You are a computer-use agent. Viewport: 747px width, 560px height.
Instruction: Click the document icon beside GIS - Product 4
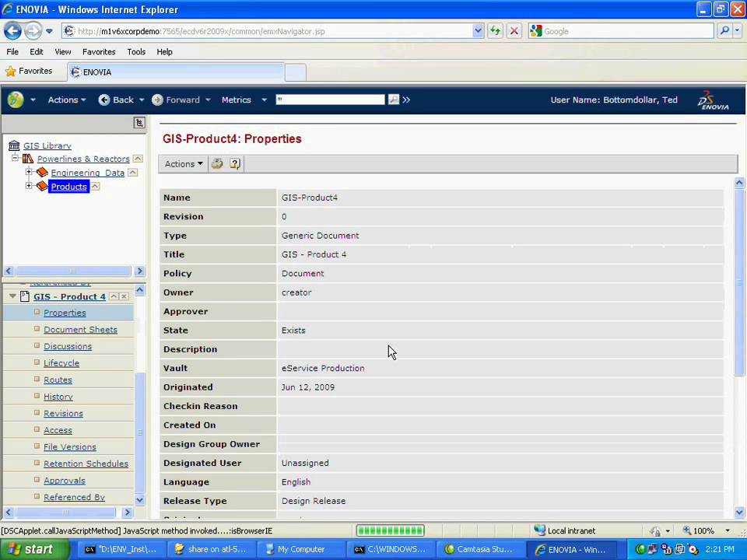point(25,296)
